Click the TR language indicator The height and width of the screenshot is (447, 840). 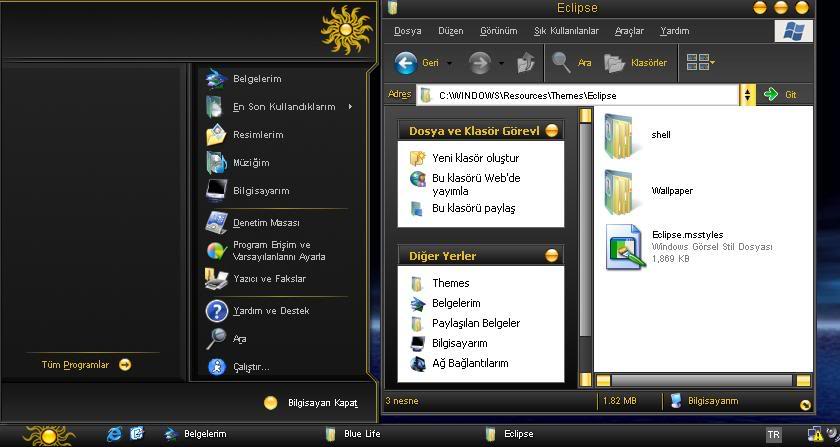tap(773, 435)
